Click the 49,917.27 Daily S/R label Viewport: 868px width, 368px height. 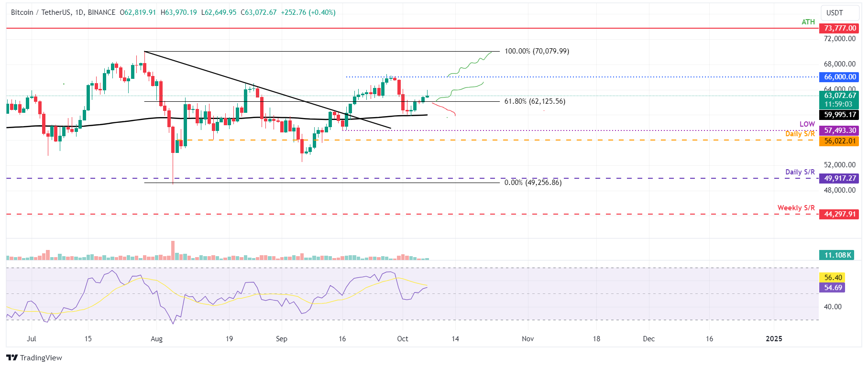click(x=839, y=178)
